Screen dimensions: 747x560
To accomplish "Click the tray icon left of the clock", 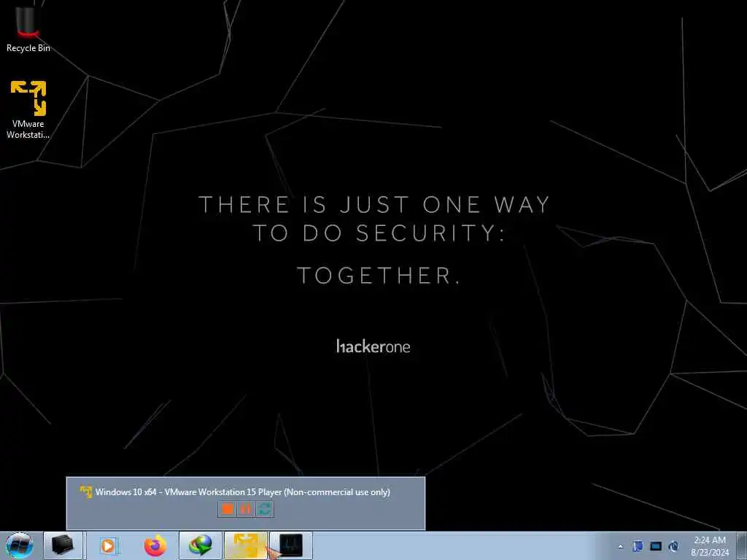I will pos(673,546).
